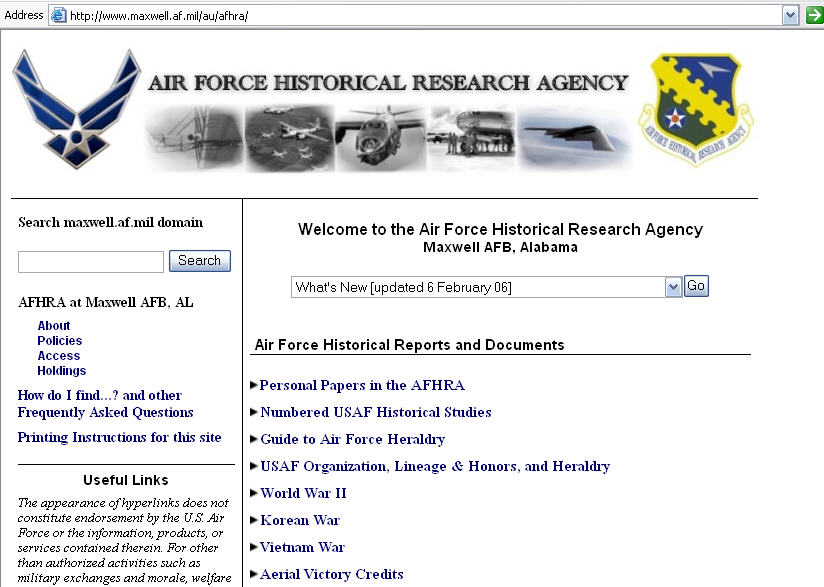
Task: Click the arrow bullet beside Vietnam War
Action: coord(254,547)
